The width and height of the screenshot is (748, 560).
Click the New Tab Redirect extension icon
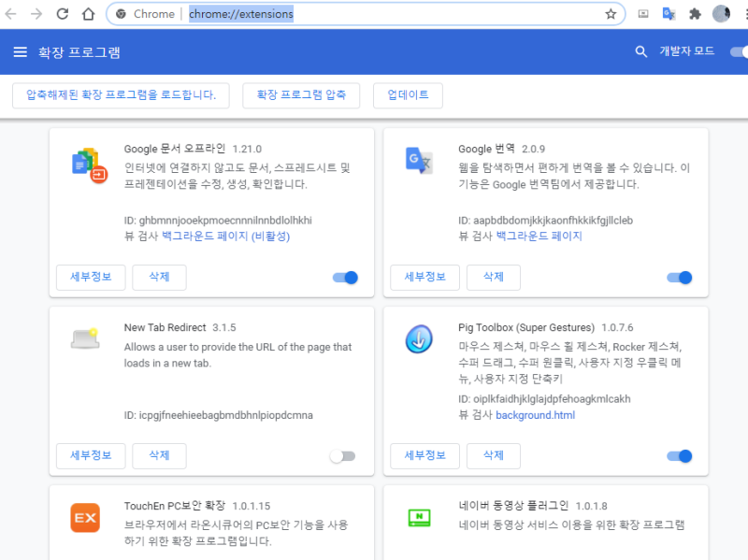coord(85,338)
